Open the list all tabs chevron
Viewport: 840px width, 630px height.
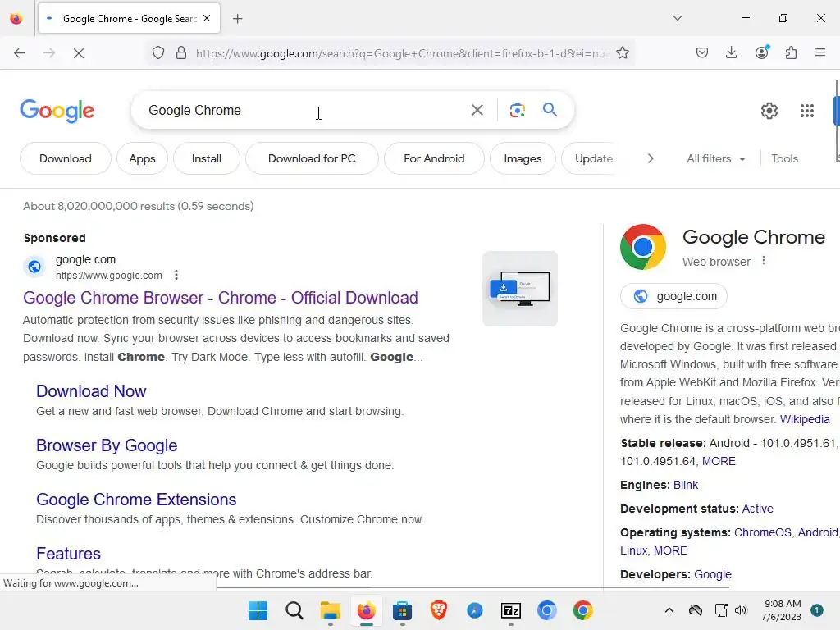(x=678, y=18)
